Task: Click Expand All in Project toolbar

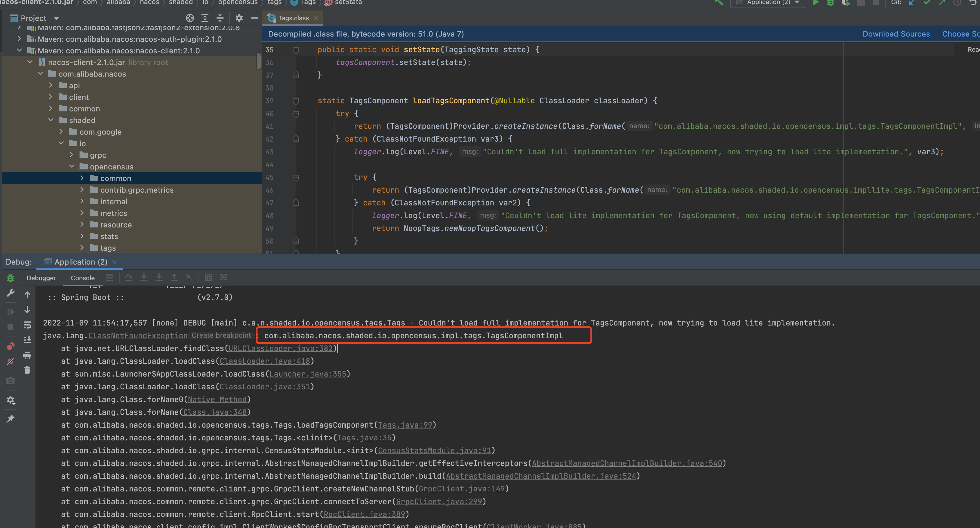Action: pos(205,18)
